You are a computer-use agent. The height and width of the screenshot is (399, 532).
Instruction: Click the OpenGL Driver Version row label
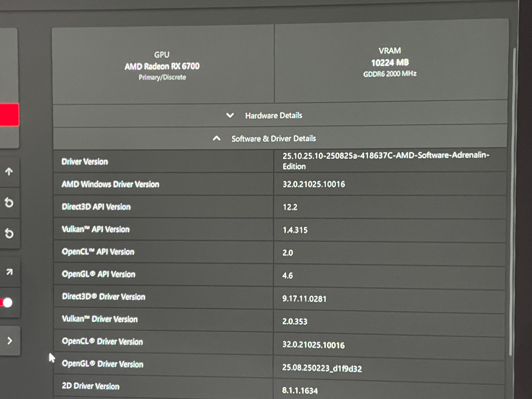point(103,364)
